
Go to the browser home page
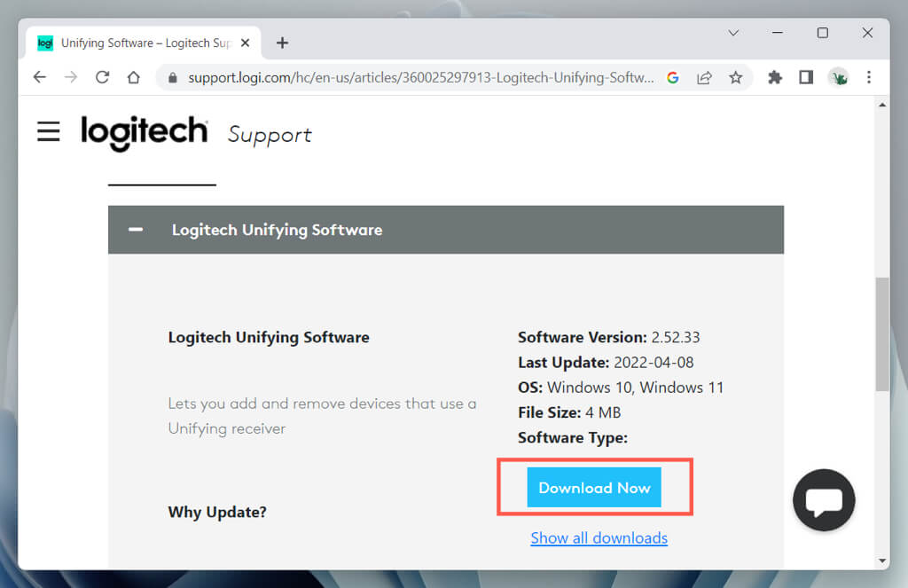click(x=133, y=77)
